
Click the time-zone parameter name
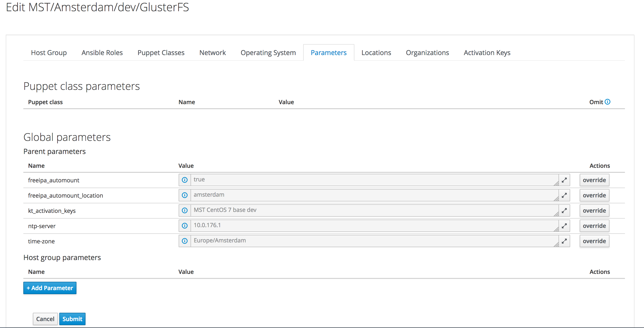(41, 241)
